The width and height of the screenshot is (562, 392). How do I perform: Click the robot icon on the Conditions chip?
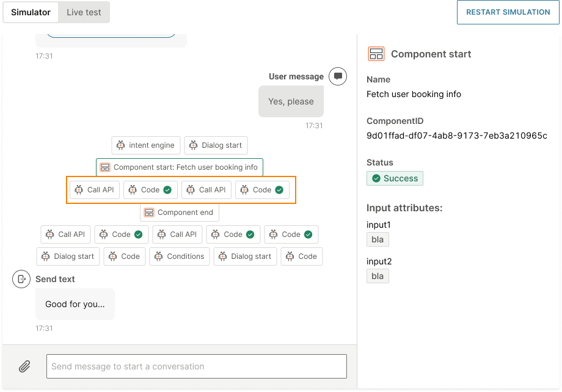pos(158,256)
